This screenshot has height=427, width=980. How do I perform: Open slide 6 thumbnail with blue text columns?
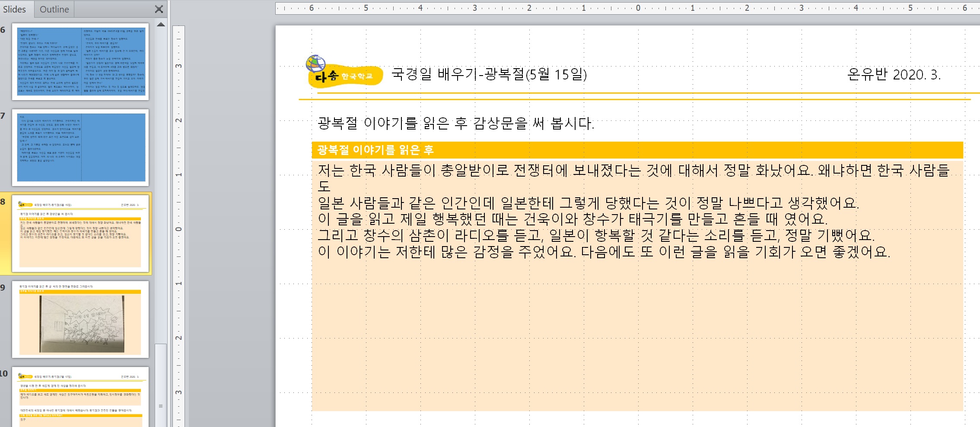coord(81,62)
